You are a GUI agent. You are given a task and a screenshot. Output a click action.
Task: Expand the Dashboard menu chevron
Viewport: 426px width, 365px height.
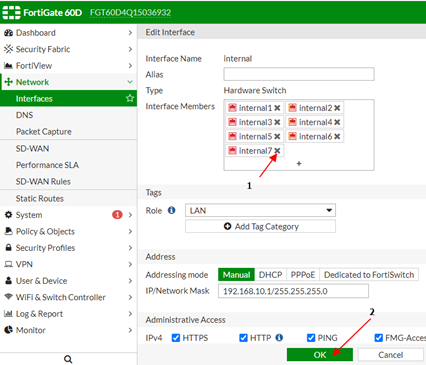[x=130, y=33]
